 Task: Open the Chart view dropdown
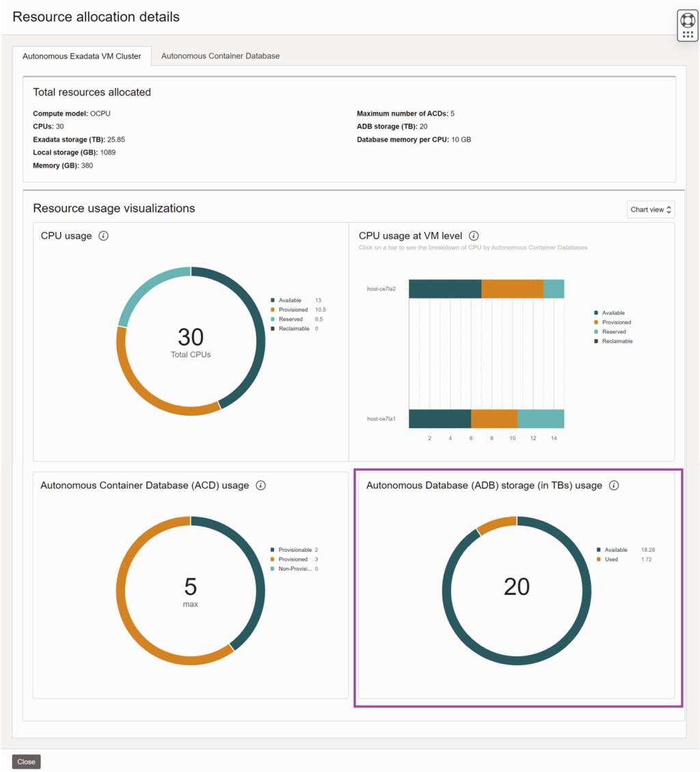(649, 209)
